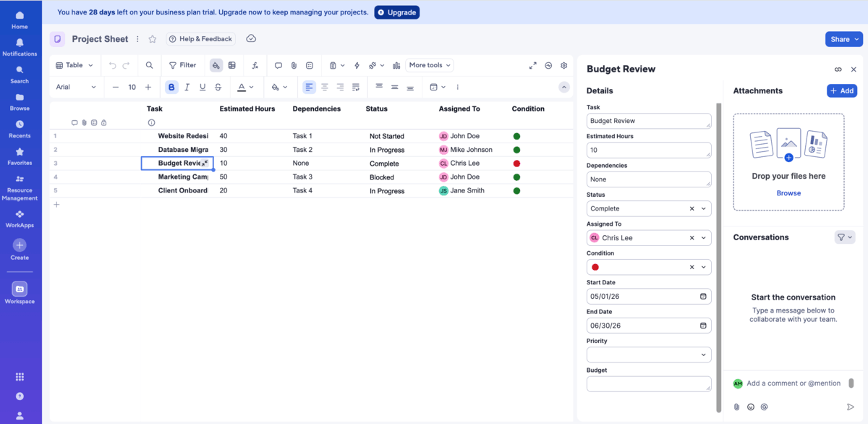Attach a file using the paperclip toolbar icon
The image size is (868, 424).
(x=294, y=65)
